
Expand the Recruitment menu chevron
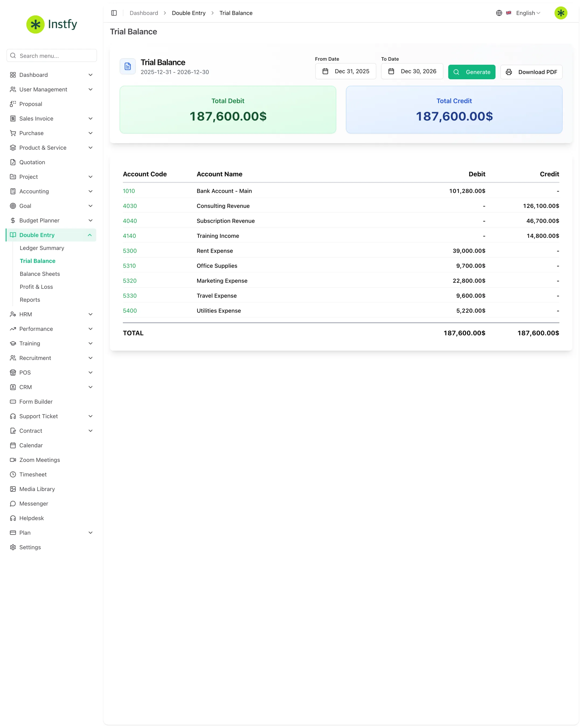click(91, 358)
